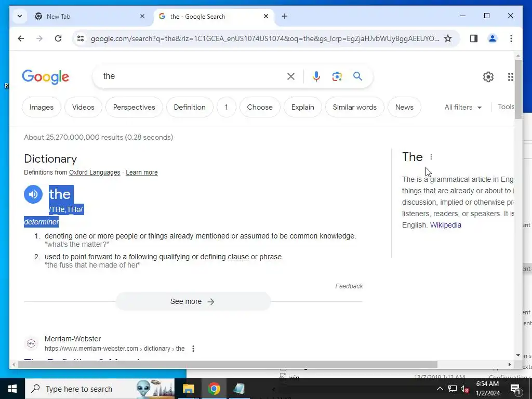Image resolution: width=532 pixels, height=399 pixels.
Task: Close the New Tab tab
Action: pos(142,16)
